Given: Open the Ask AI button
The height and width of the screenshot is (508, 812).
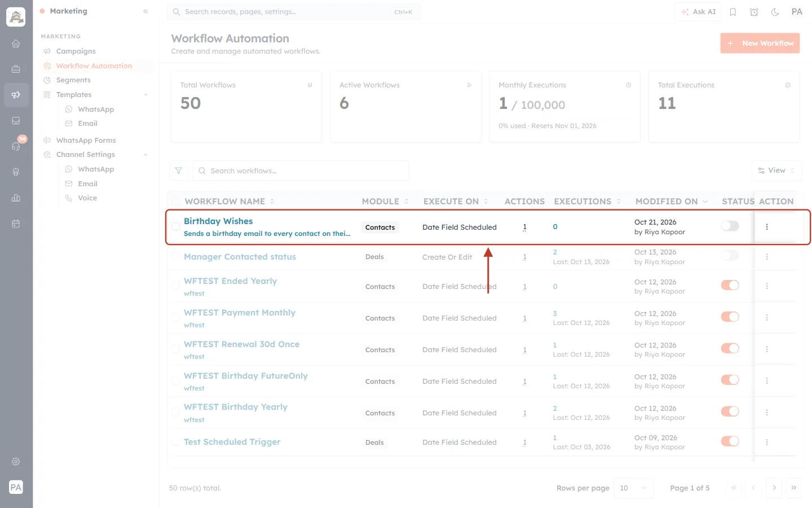Looking at the screenshot, I should pyautogui.click(x=698, y=12).
